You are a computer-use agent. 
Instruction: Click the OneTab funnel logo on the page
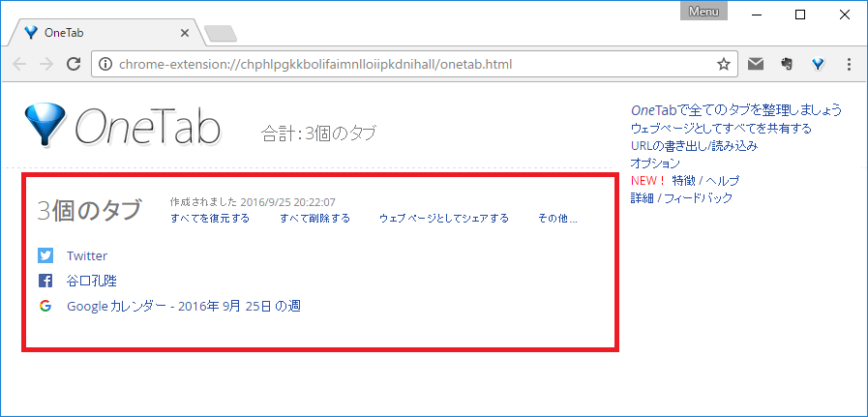[45, 124]
